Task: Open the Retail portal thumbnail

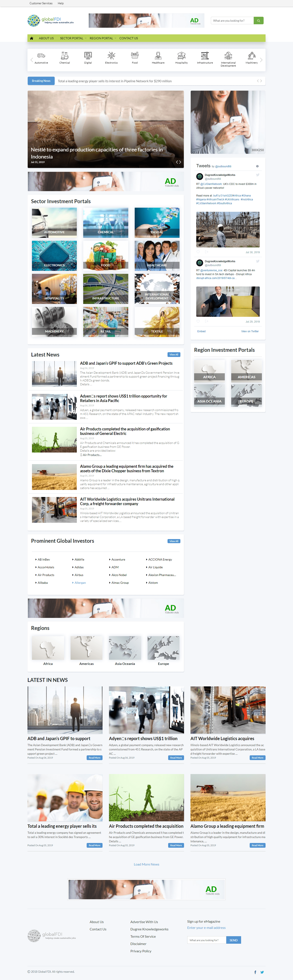Action: click(106, 322)
